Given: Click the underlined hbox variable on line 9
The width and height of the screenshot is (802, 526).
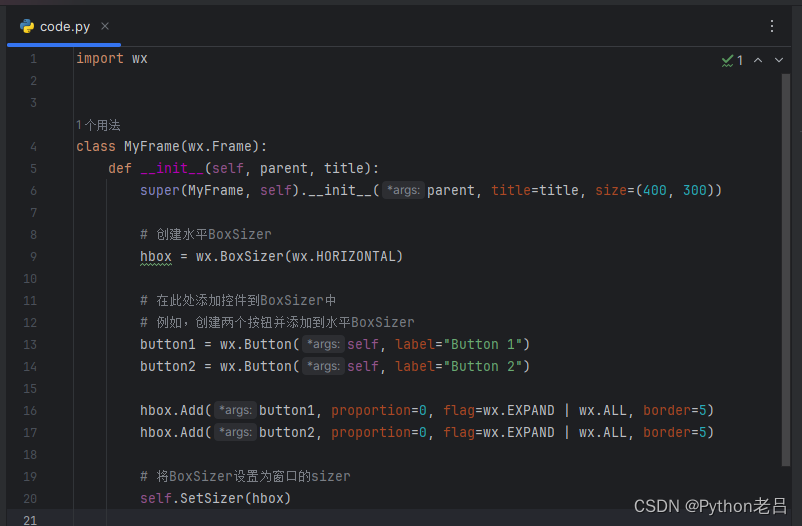Looking at the screenshot, I should point(156,256).
